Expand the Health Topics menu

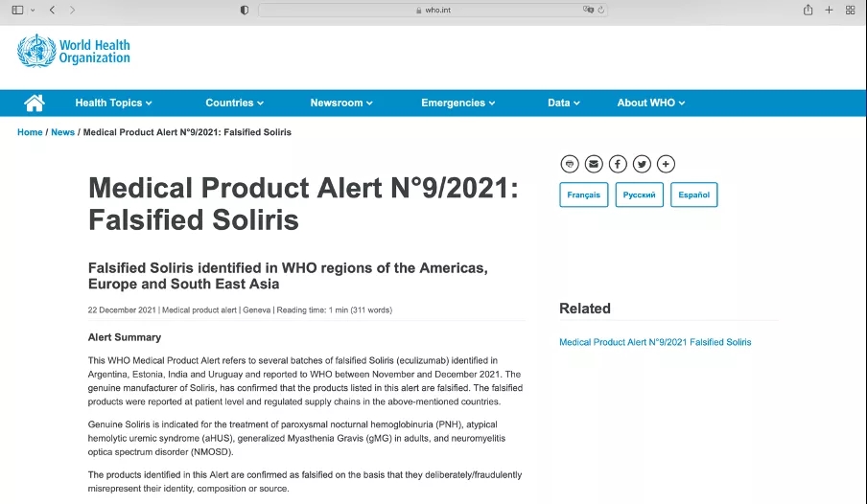tap(113, 103)
